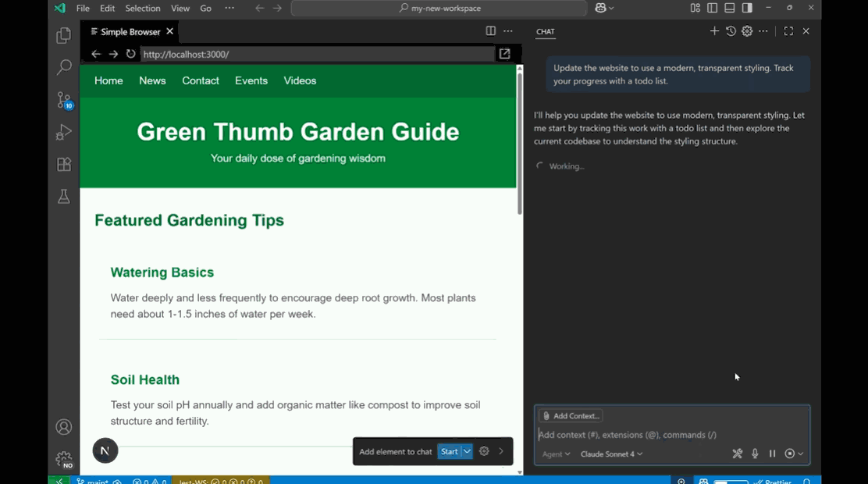Open the Agent mode dropdown
868x484 pixels.
(x=556, y=454)
